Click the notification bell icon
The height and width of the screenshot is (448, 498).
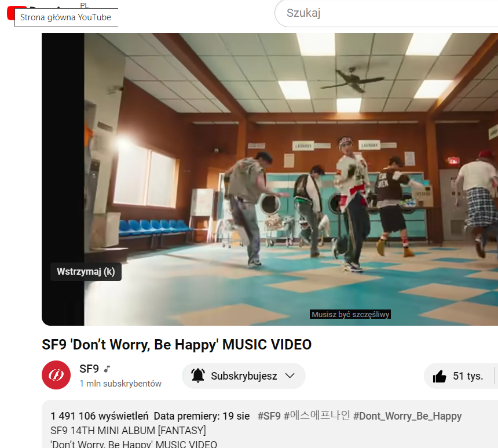[198, 376]
